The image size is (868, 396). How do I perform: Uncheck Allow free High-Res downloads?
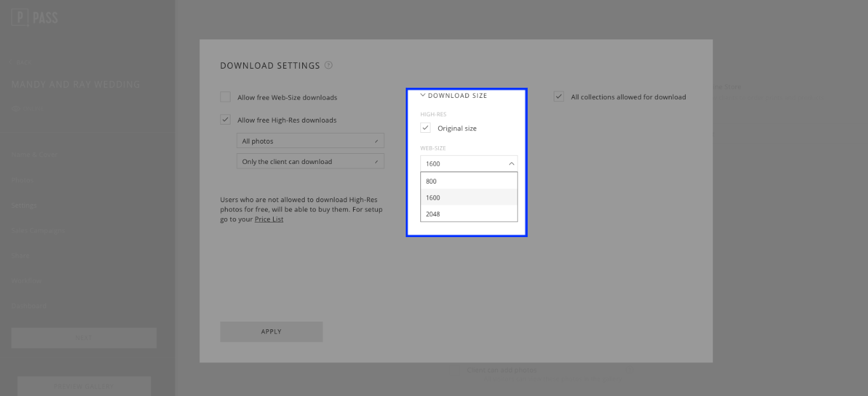225,119
